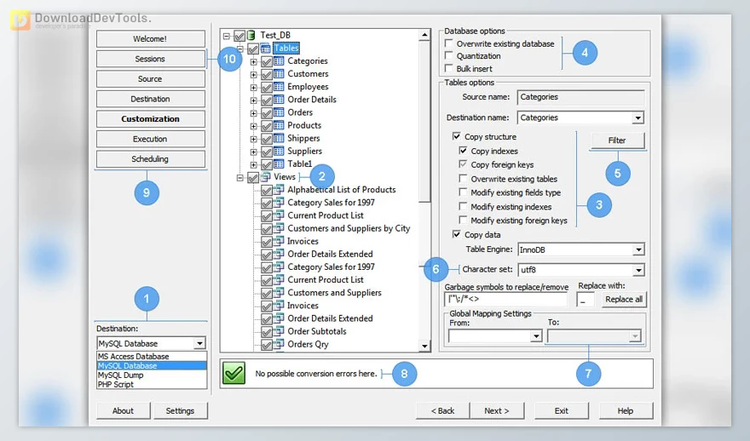Click the Garbage symbols input field
Screen dimensions: 750x441
507,299
